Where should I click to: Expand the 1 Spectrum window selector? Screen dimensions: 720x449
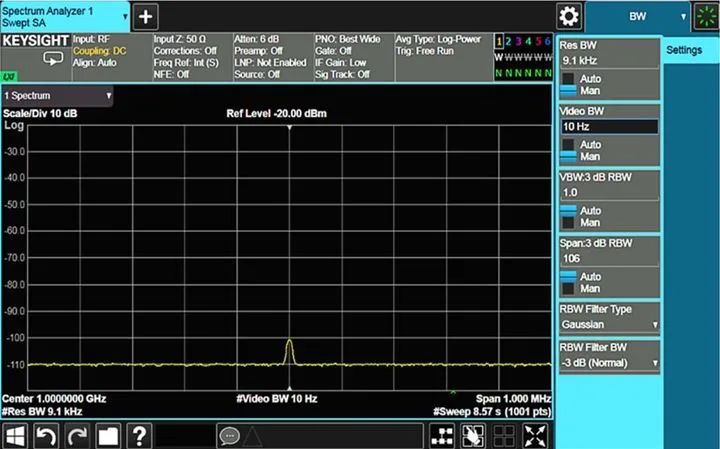tap(58, 95)
